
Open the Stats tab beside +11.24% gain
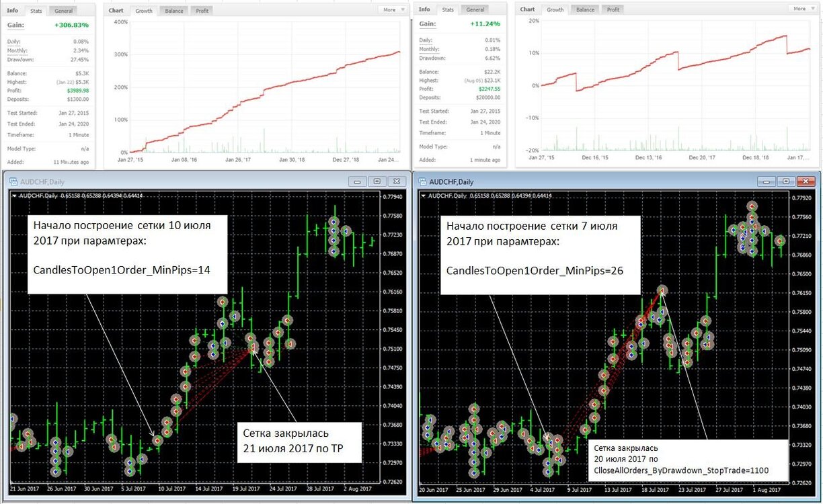[x=447, y=10]
